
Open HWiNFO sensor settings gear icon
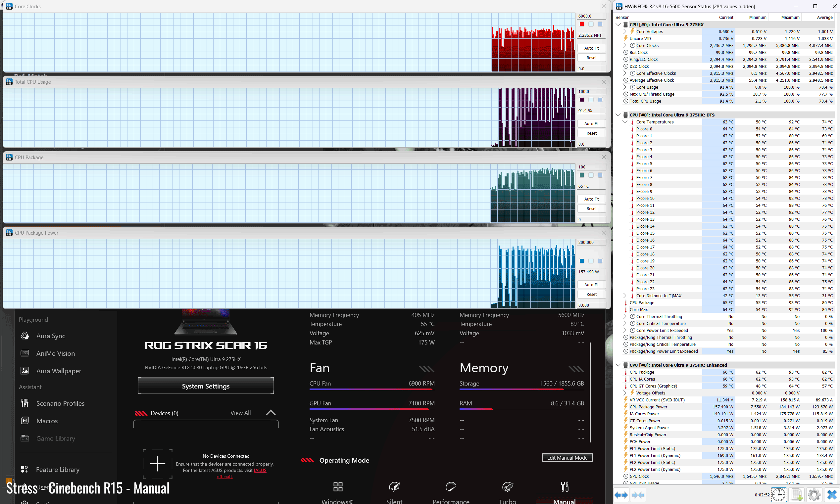[814, 494]
